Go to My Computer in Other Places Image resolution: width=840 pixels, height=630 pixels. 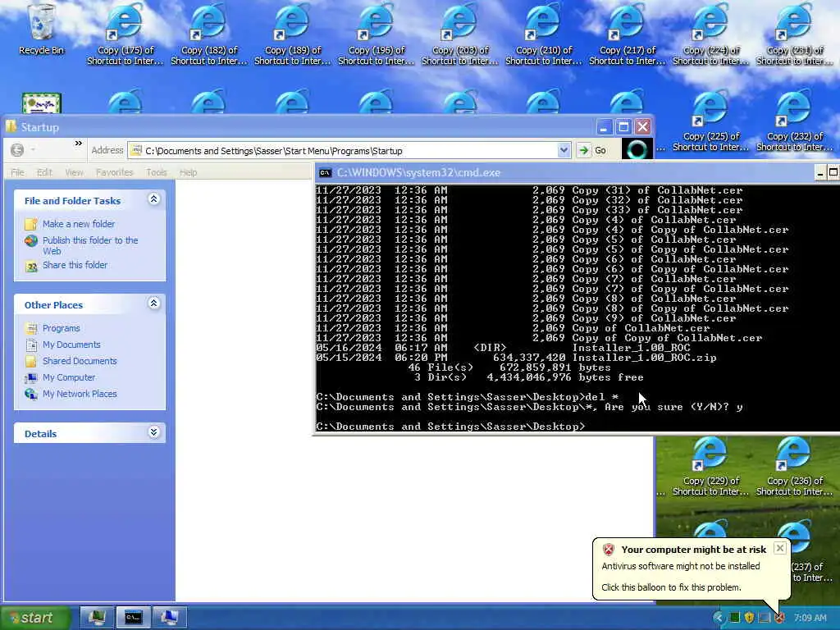point(69,377)
